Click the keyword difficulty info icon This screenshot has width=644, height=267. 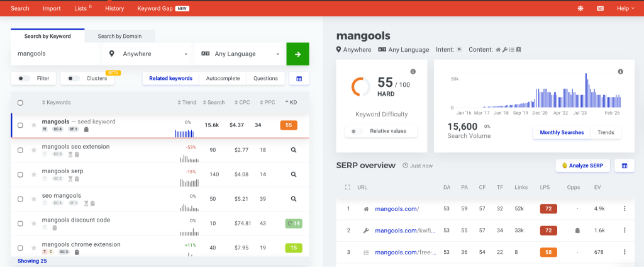[x=413, y=72]
